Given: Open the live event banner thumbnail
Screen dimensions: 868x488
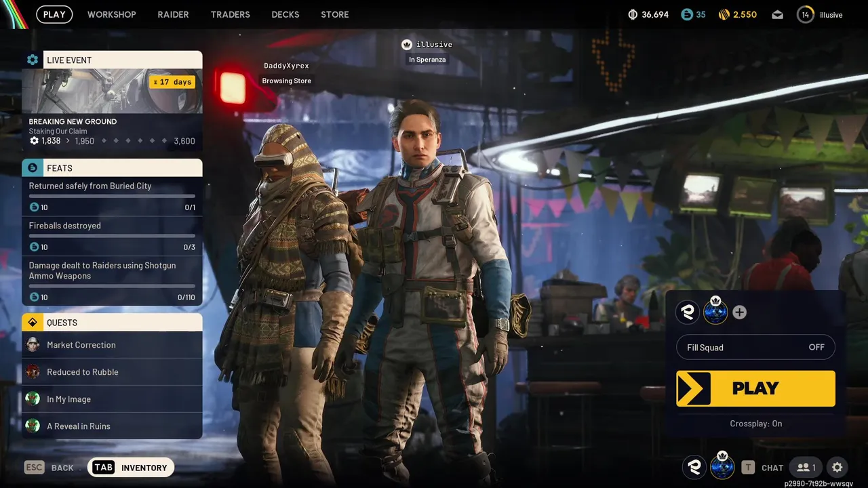Looking at the screenshot, I should pyautogui.click(x=112, y=91).
